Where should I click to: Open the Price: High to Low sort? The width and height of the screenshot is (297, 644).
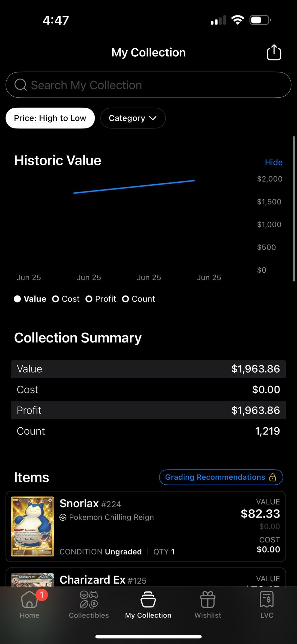[x=50, y=118]
